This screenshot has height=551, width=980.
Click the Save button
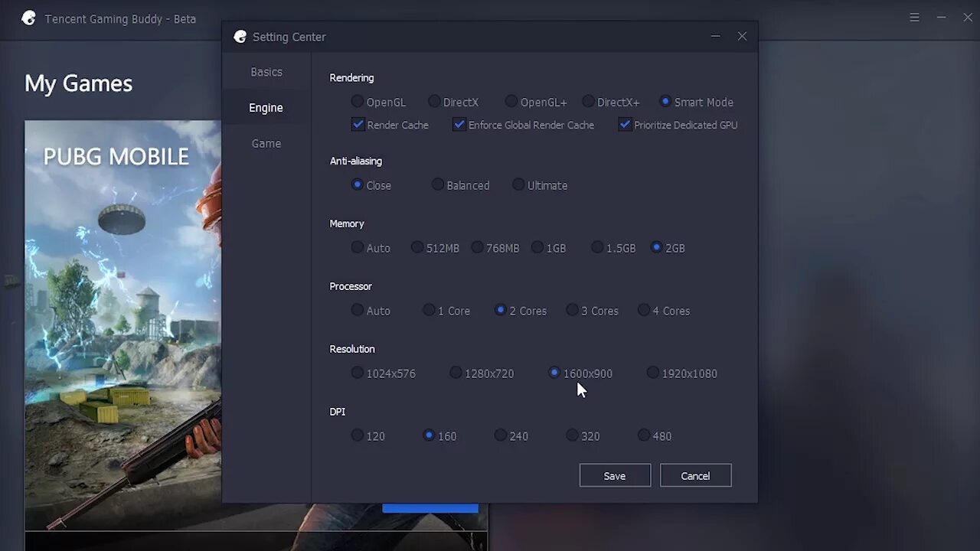[x=615, y=475]
